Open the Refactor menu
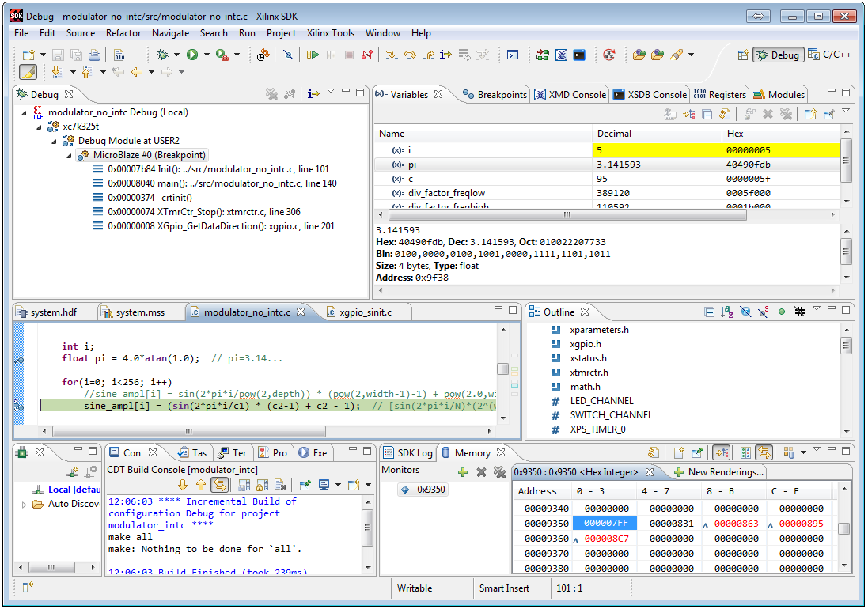This screenshot has height=609, width=868. pos(123,33)
